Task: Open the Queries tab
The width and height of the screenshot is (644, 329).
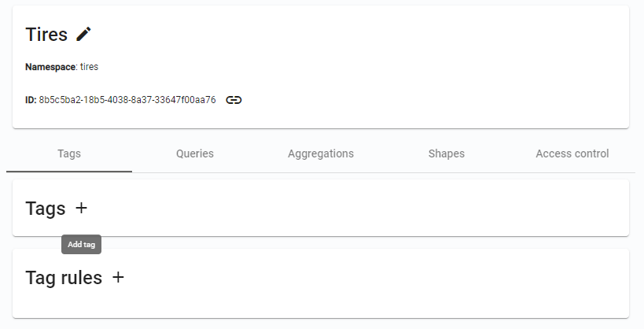Action: [195, 153]
